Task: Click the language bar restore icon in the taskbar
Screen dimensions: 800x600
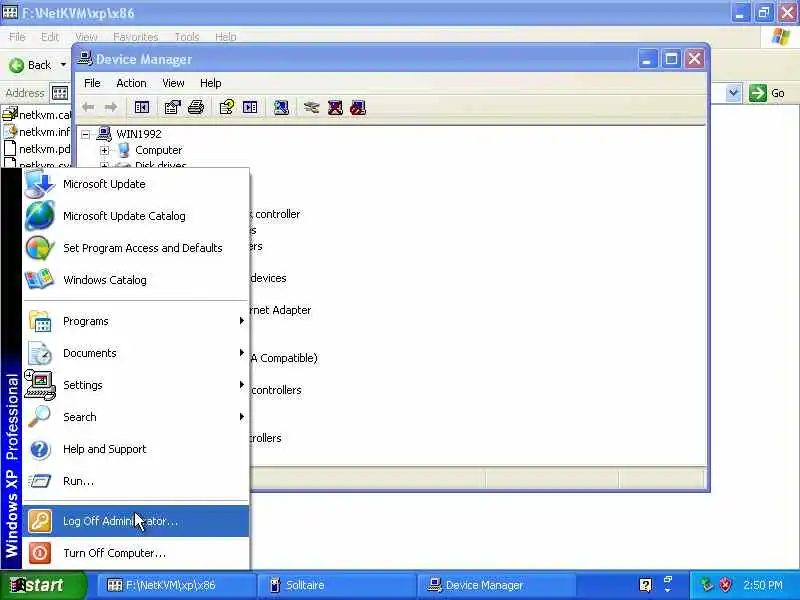Action: click(x=667, y=580)
